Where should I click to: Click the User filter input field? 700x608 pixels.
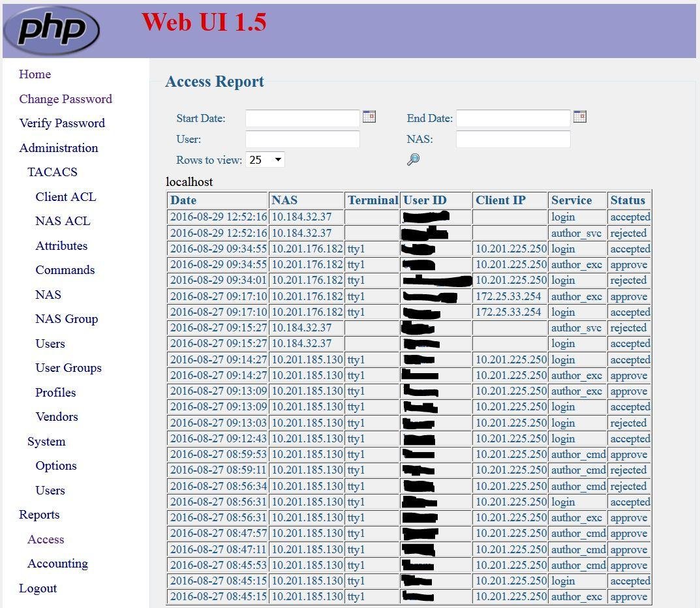tap(302, 138)
